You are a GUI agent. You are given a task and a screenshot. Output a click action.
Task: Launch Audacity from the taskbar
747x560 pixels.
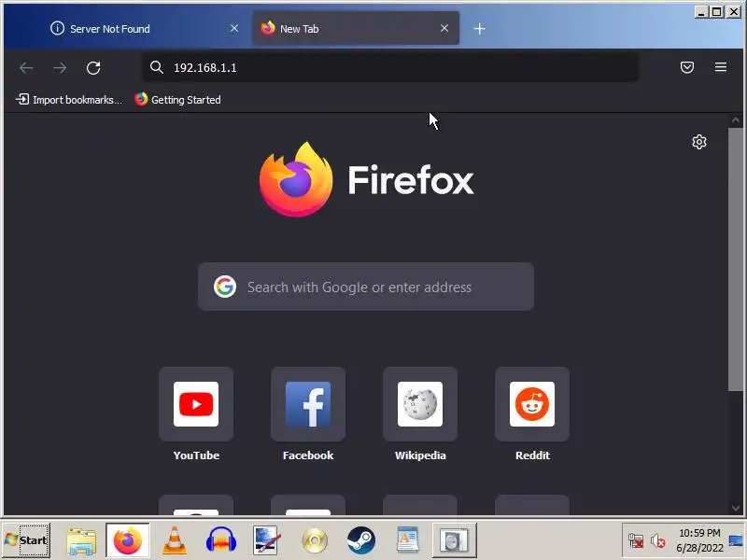coord(221,541)
